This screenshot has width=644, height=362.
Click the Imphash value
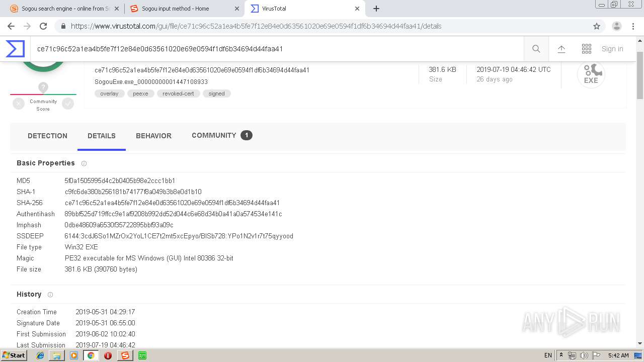119,225
